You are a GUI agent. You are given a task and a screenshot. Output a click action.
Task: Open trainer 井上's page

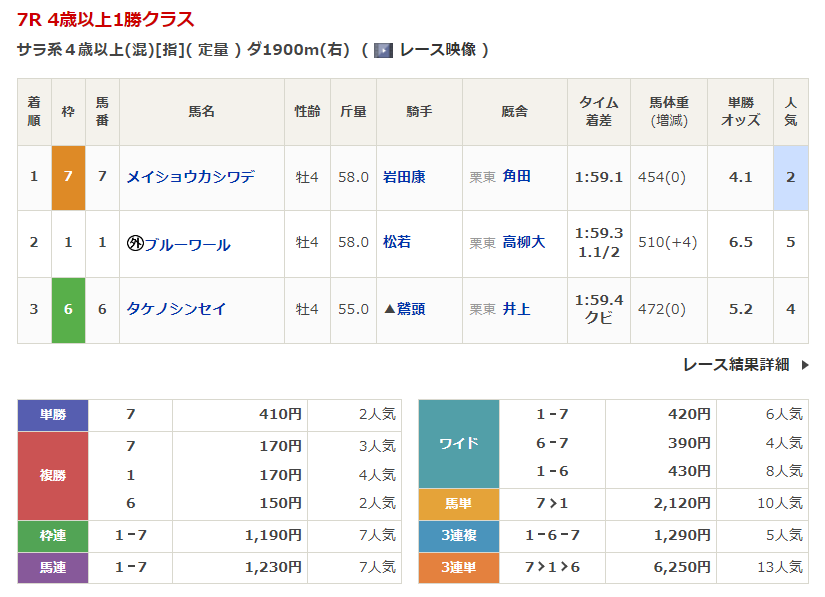coord(517,309)
